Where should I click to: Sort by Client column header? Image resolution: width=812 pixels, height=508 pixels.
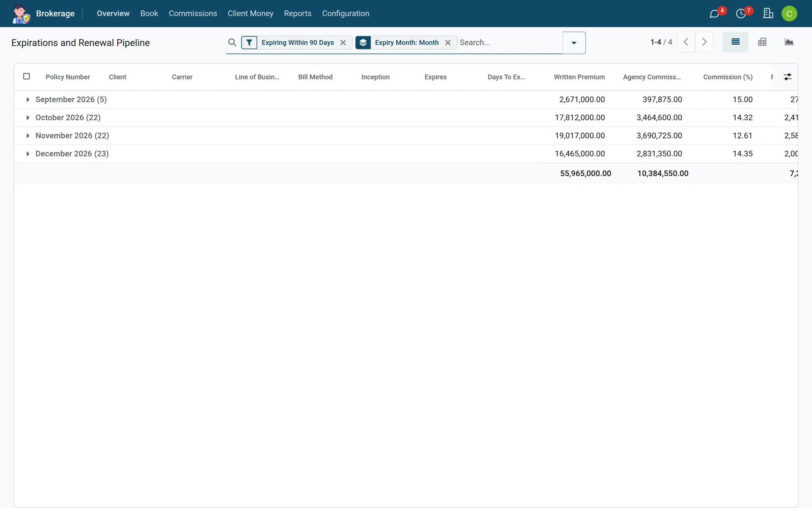point(118,77)
